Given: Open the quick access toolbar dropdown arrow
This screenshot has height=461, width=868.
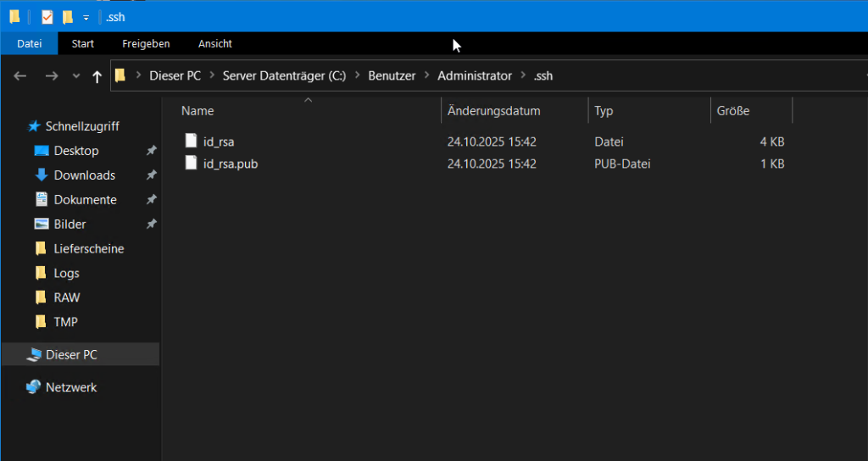Looking at the screenshot, I should point(86,18).
